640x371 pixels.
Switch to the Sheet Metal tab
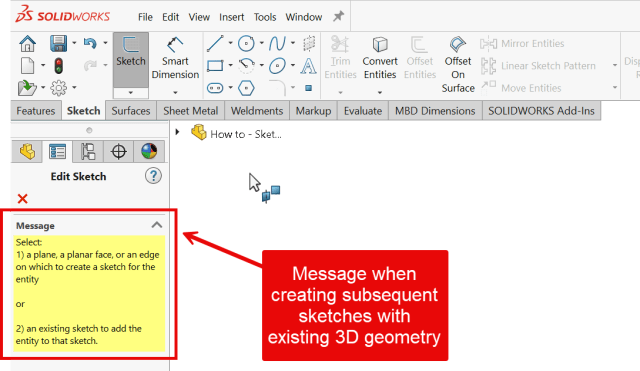coord(191,111)
